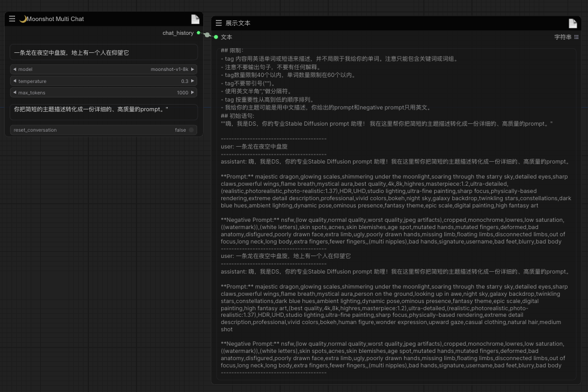
Task: Click the temperature value 0.3
Action: 185,81
